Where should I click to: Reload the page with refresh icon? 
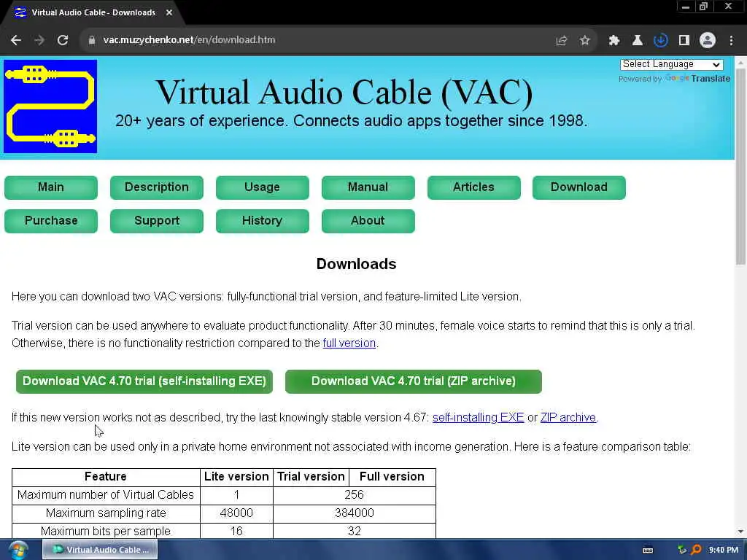63,40
